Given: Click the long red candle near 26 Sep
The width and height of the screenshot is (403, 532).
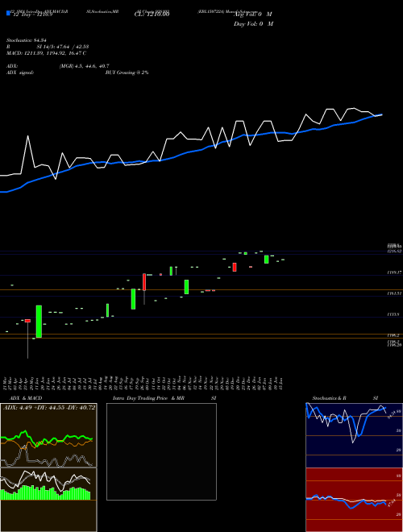Looking at the screenshot, I should [x=144, y=282].
